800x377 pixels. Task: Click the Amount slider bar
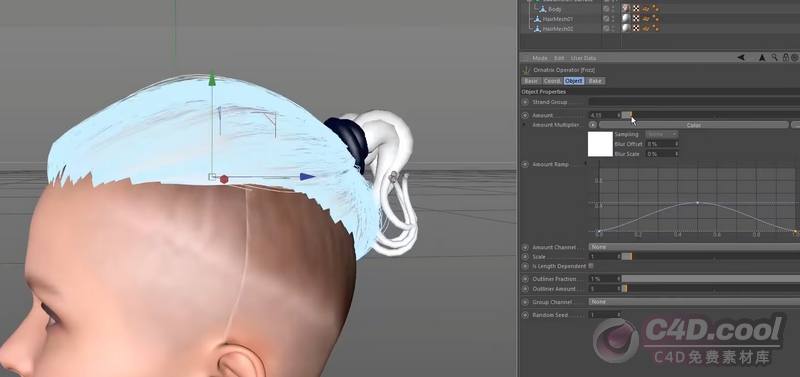pos(711,115)
